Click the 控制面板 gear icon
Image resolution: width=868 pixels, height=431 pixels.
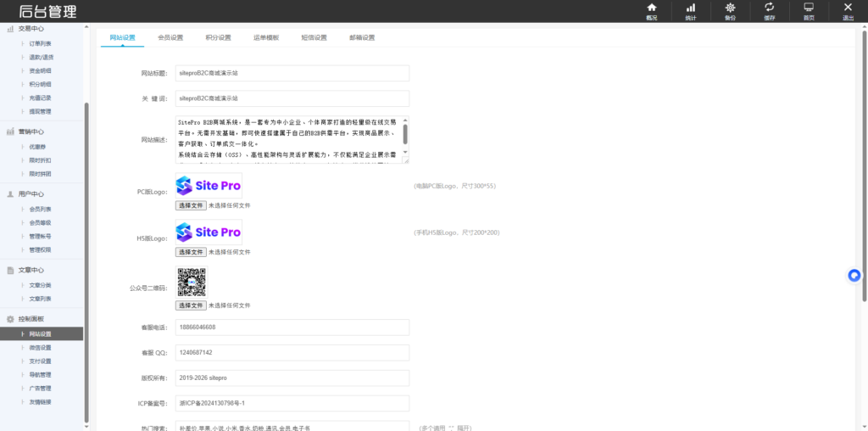point(10,320)
